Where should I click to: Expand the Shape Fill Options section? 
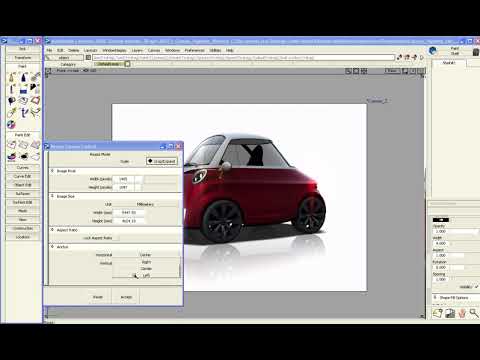pos(435,297)
